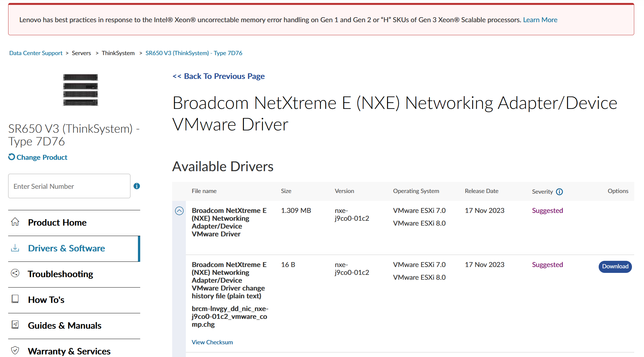Screen dimensions: 644x357
Task: Click the View Checksum link
Action: point(212,342)
